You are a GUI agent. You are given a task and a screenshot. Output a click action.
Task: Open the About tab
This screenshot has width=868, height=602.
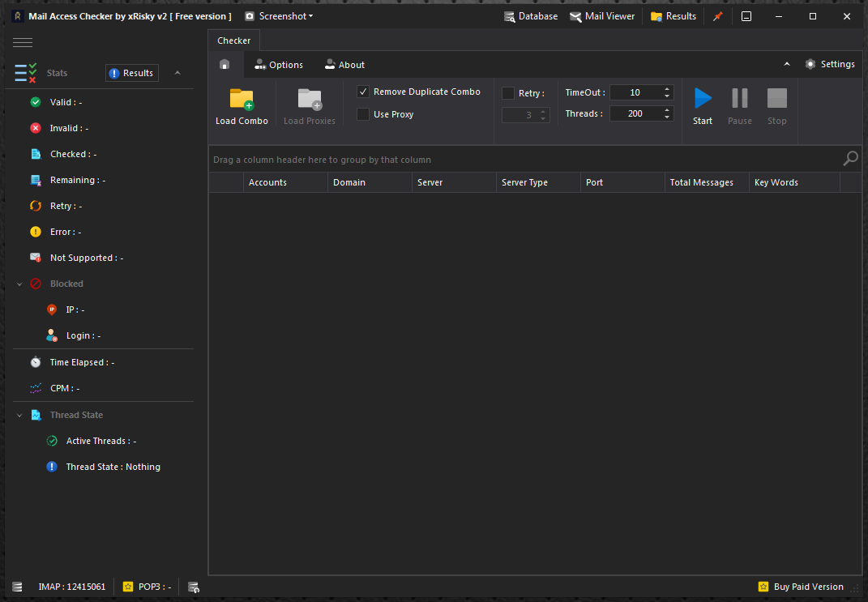click(344, 65)
